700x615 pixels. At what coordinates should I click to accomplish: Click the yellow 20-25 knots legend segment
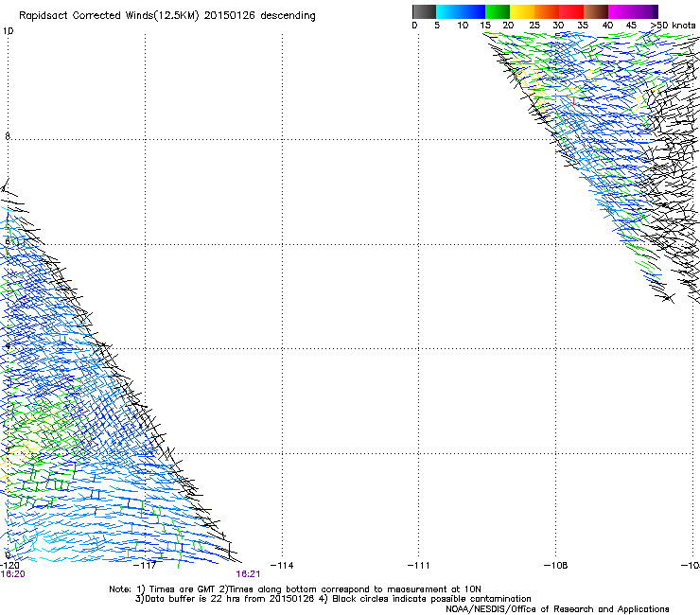522,11
